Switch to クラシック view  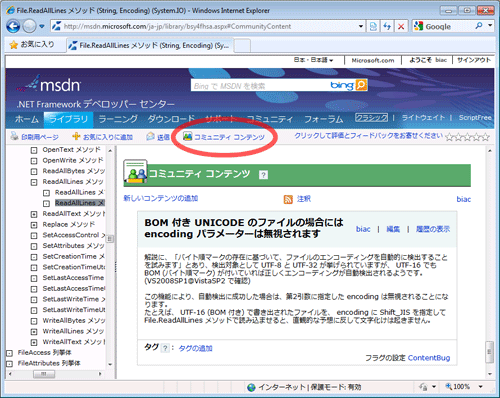(x=371, y=117)
